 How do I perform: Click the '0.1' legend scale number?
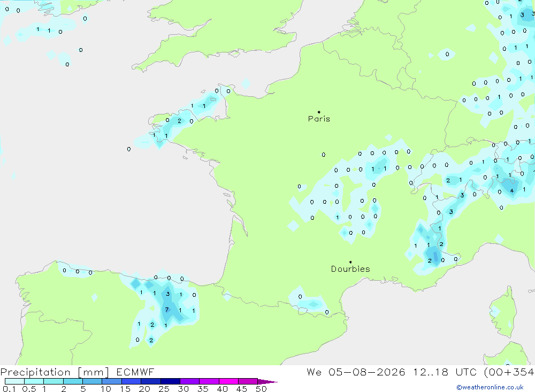pos(9,389)
